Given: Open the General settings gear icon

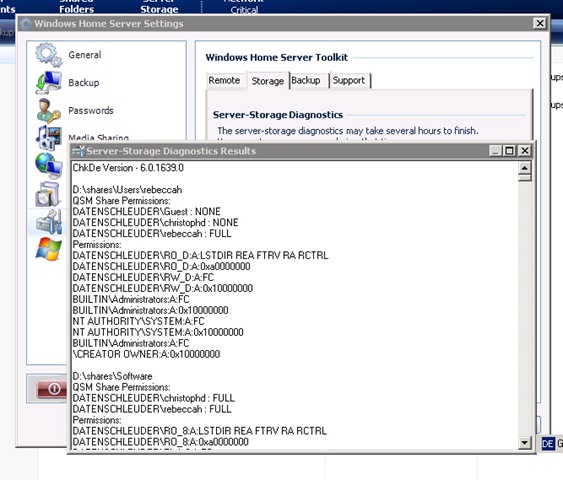Looking at the screenshot, I should pyautogui.click(x=49, y=55).
